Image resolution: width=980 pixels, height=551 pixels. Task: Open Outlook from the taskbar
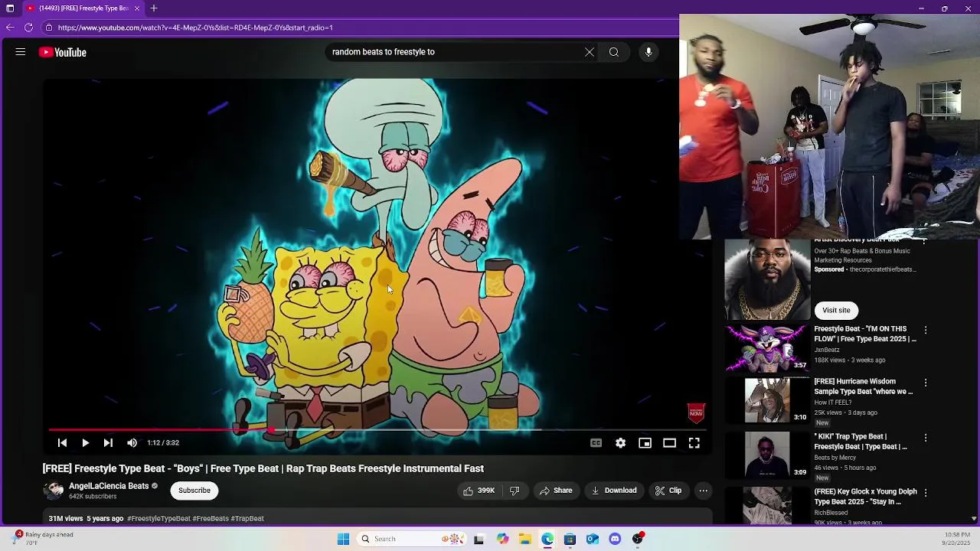pos(593,539)
